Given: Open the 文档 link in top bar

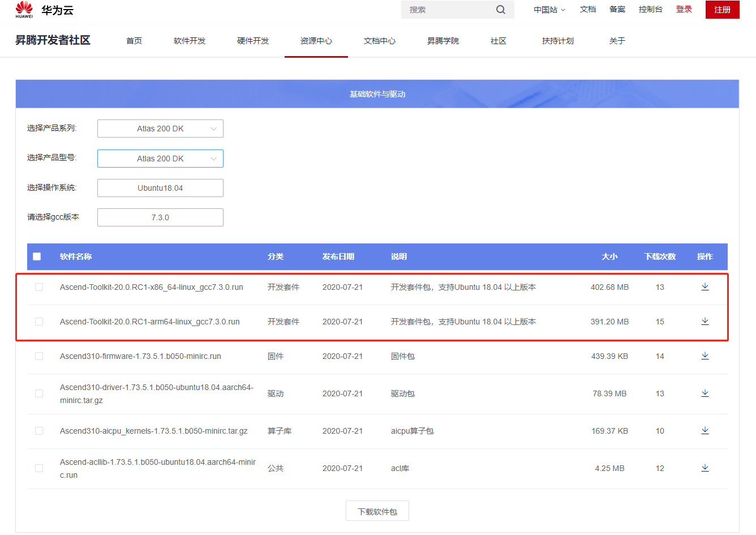Looking at the screenshot, I should 588,9.
